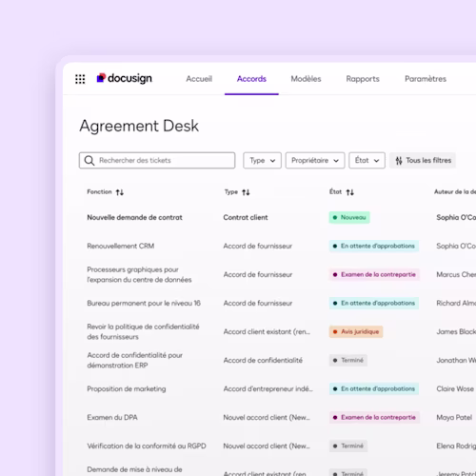The width and height of the screenshot is (476, 476).
Task: Go to the Accueil tab
Action: (x=199, y=79)
